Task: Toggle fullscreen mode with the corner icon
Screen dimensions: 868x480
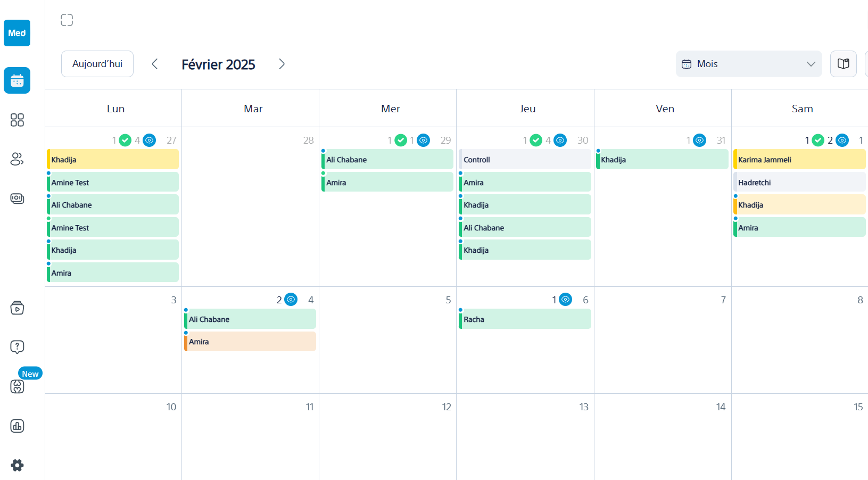Action: [x=67, y=20]
